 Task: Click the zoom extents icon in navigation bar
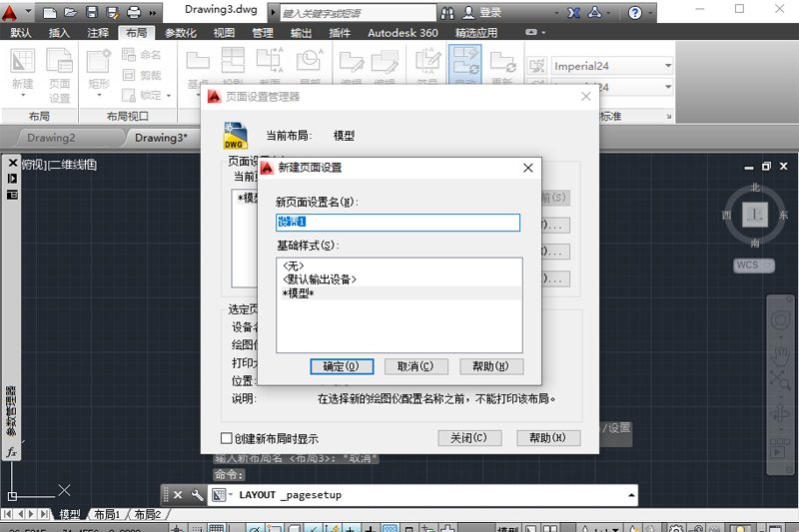coord(780,379)
